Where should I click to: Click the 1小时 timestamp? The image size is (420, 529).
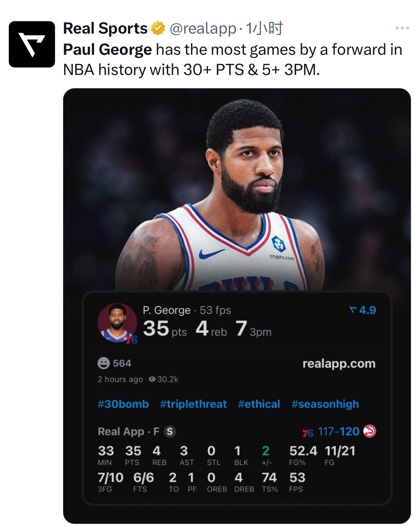[x=270, y=29]
